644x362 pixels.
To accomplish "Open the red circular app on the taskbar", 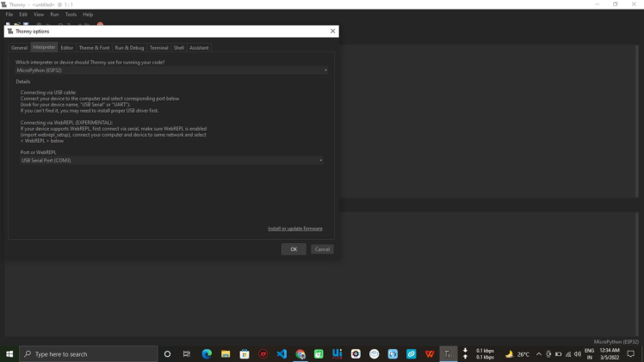I will [263, 353].
